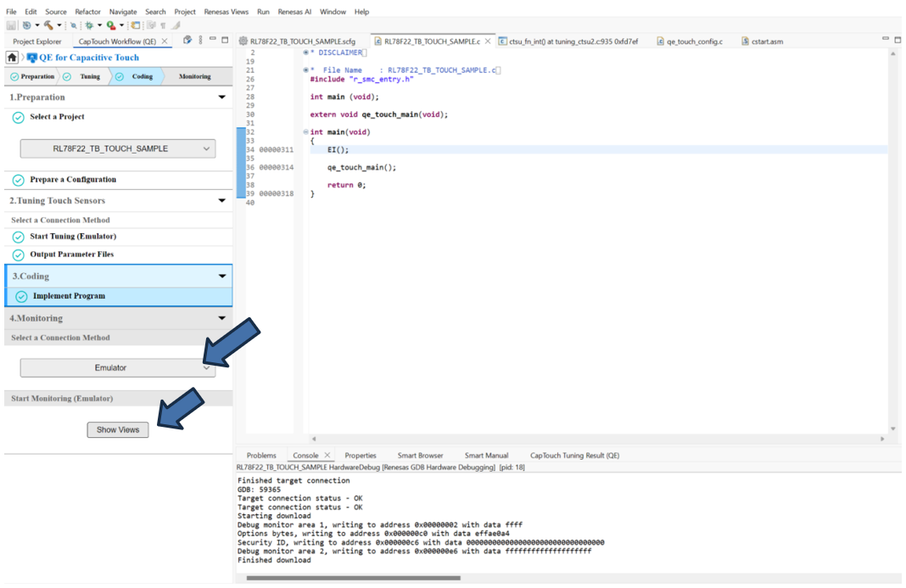The image size is (906, 588).
Task: Click the Home icon in CapTouch Workflow
Action: coord(12,58)
